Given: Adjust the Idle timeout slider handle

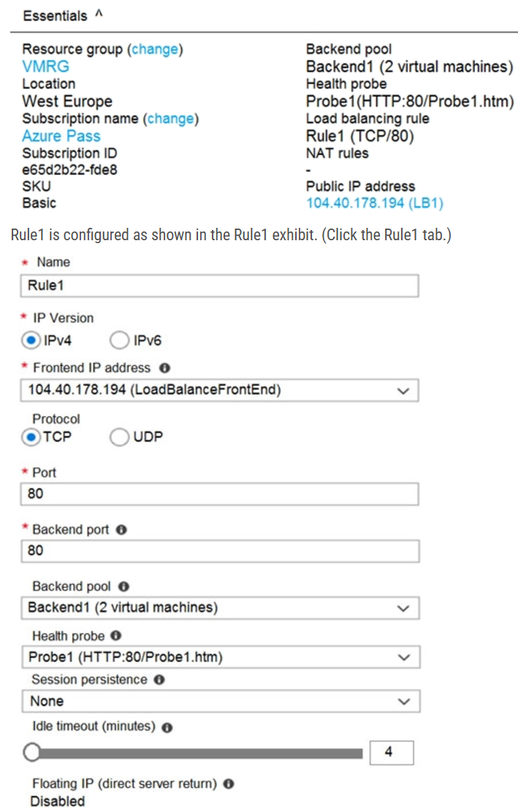Looking at the screenshot, I should [31, 751].
